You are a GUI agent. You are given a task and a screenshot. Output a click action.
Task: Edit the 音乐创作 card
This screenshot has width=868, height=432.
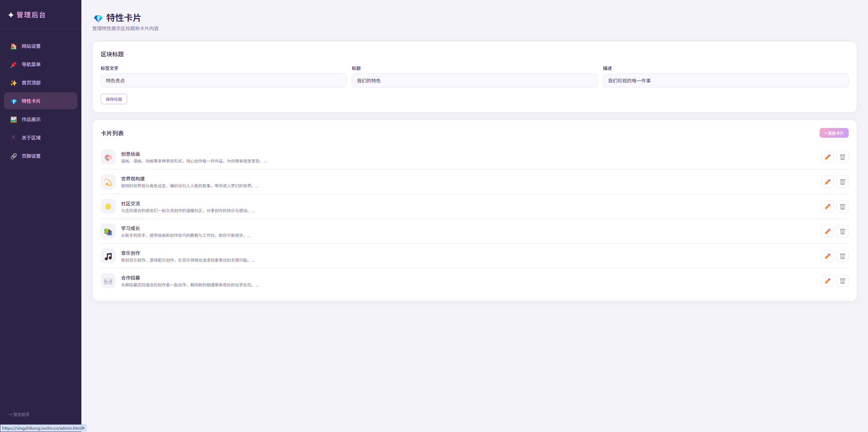point(827,256)
